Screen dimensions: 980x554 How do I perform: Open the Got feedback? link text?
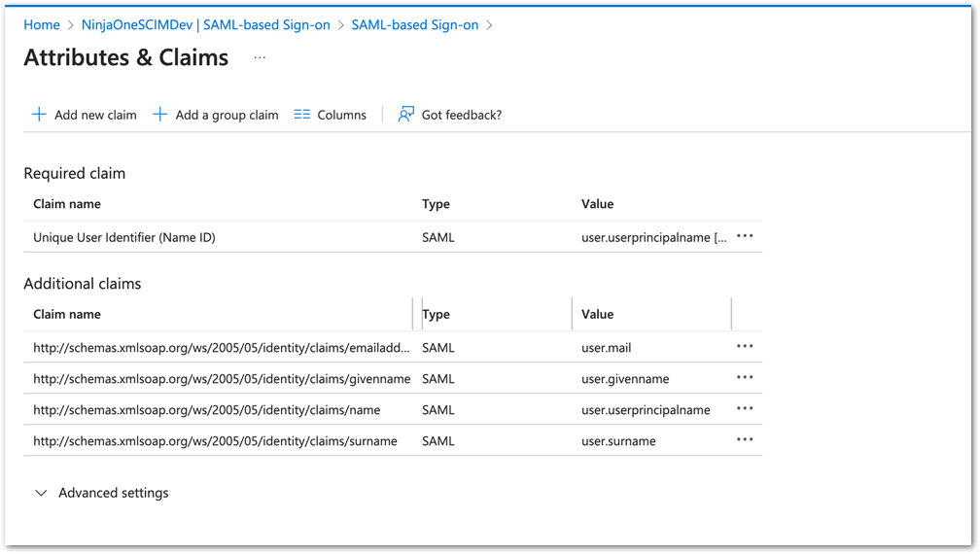click(462, 115)
